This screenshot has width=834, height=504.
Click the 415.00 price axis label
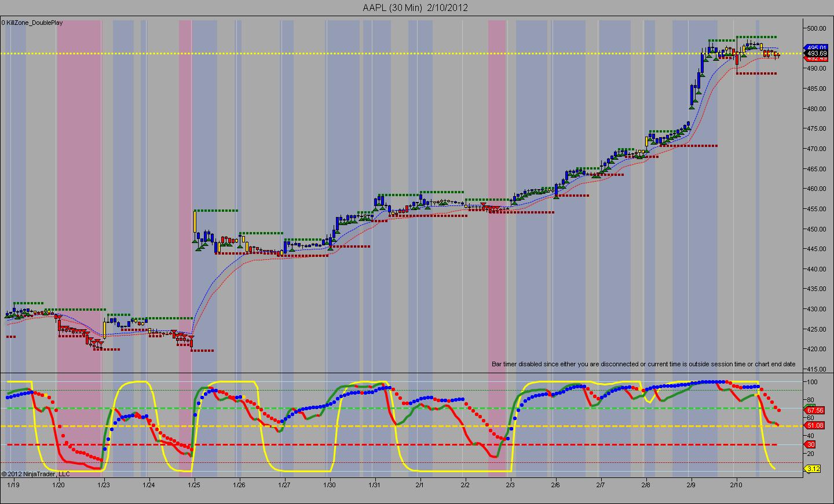click(x=815, y=369)
